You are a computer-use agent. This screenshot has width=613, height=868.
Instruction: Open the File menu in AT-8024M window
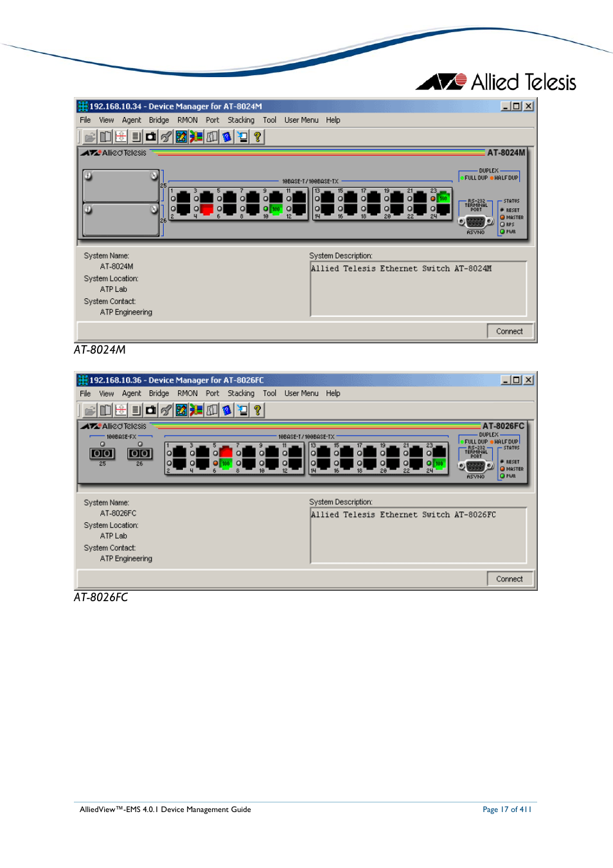point(85,120)
